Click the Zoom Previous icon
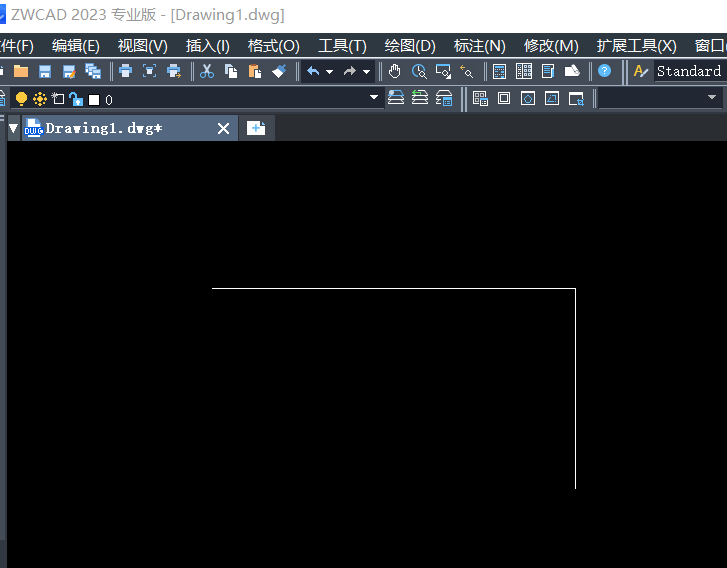The width and height of the screenshot is (727, 568). click(466, 71)
